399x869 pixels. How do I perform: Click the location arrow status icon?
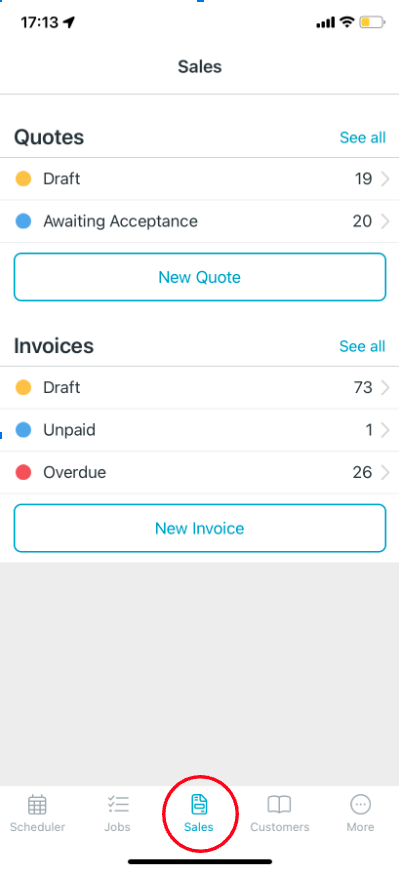coord(69,22)
